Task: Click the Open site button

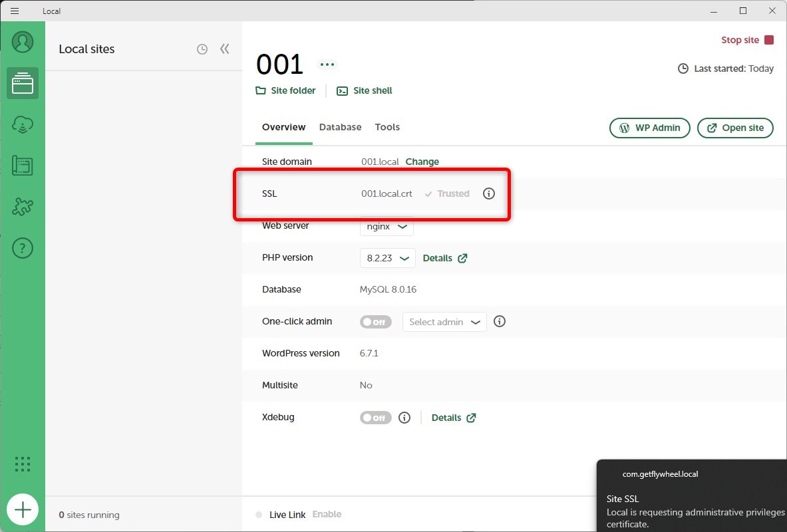Action: coord(735,128)
